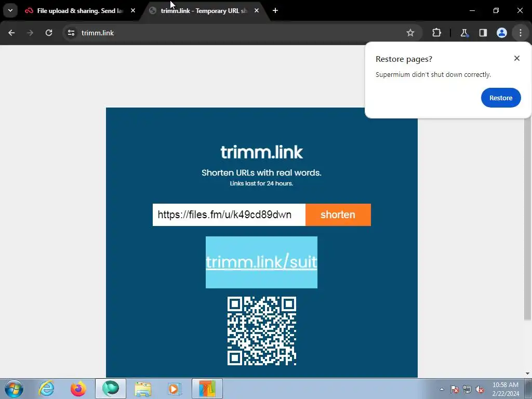Click the QR code image
The height and width of the screenshot is (399, 532).
coord(262,331)
